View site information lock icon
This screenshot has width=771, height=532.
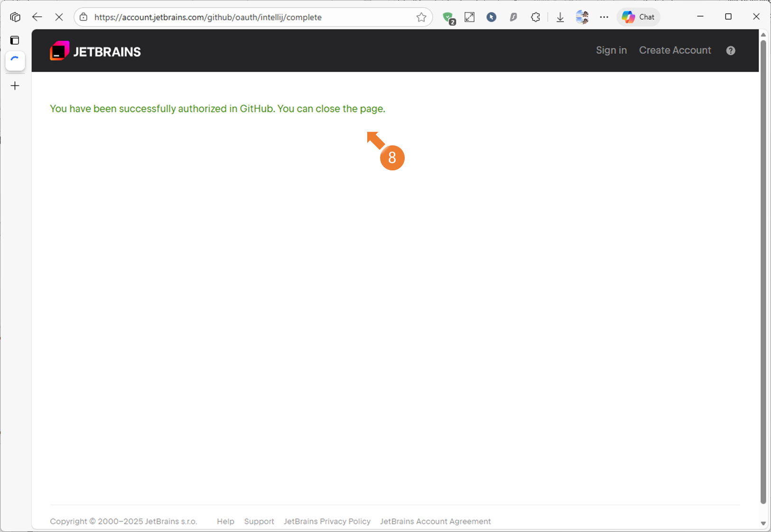click(84, 17)
